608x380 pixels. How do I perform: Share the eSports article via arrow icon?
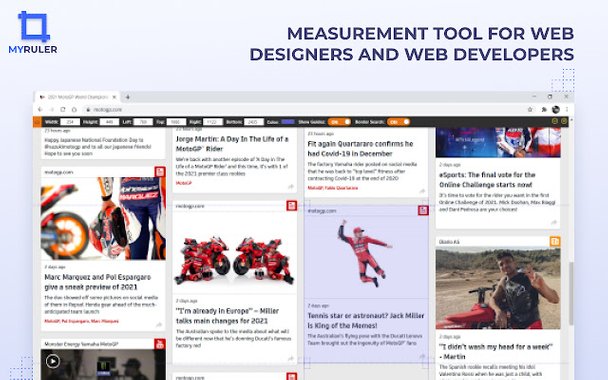coord(554,222)
